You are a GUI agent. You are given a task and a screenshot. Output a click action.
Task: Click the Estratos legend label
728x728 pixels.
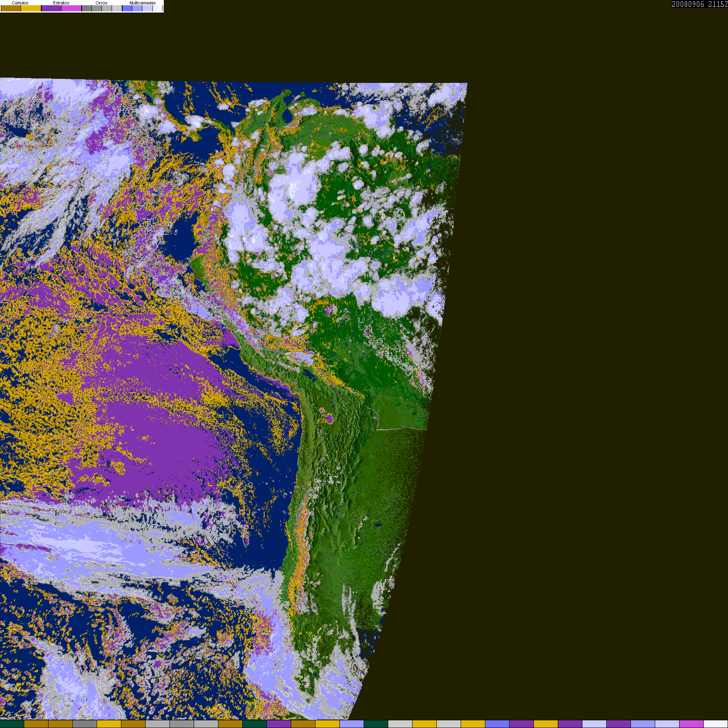(x=61, y=3)
